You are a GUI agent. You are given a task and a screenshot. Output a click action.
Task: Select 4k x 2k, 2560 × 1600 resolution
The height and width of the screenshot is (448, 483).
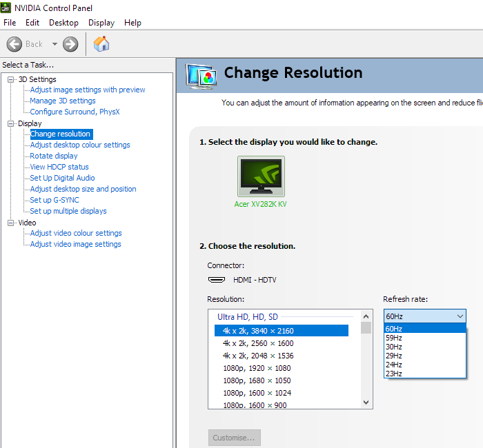258,343
